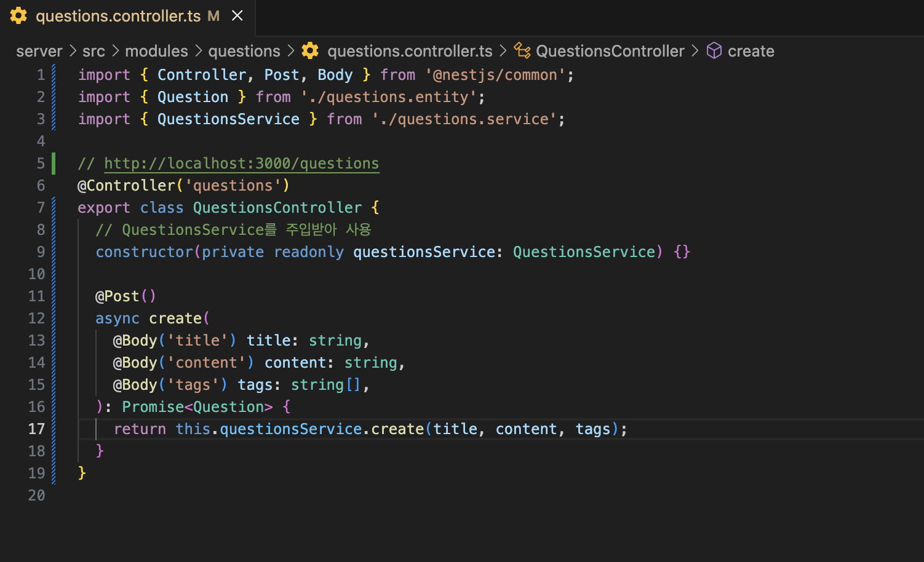
Task: Click @Body('tags') decorator
Action: pos(170,385)
